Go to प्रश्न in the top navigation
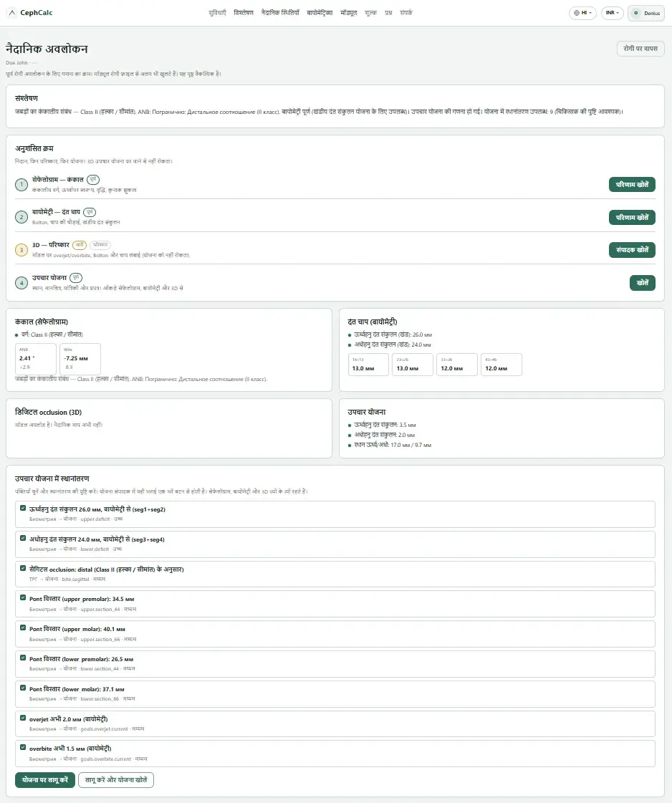 tap(389, 13)
